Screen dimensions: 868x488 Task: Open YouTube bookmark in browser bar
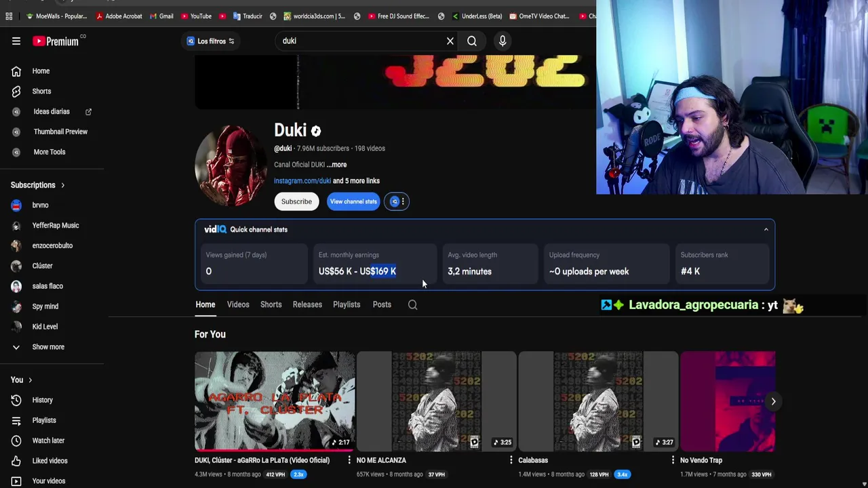pos(196,16)
